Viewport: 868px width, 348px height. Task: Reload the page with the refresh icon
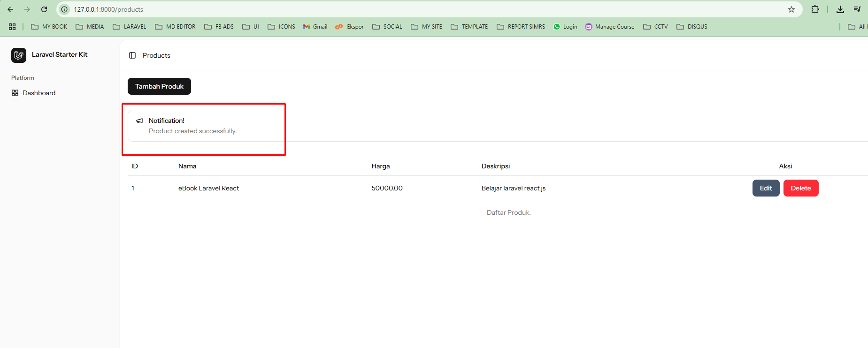[44, 9]
